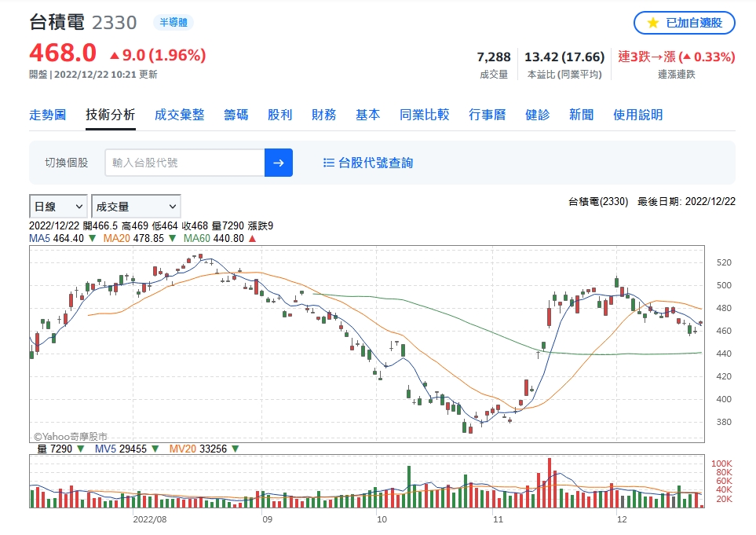Click the 468.0 current price
This screenshot has width=756, height=535.
(63, 53)
